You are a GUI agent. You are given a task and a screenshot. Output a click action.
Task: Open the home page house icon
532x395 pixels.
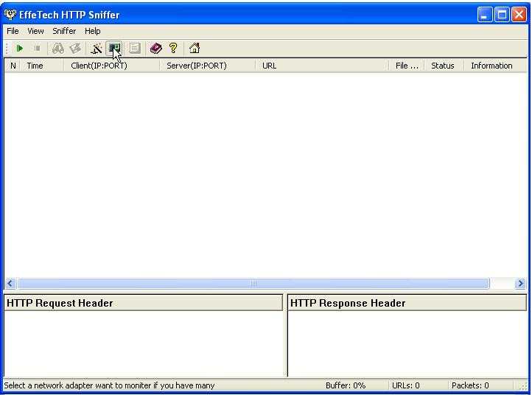(195, 49)
